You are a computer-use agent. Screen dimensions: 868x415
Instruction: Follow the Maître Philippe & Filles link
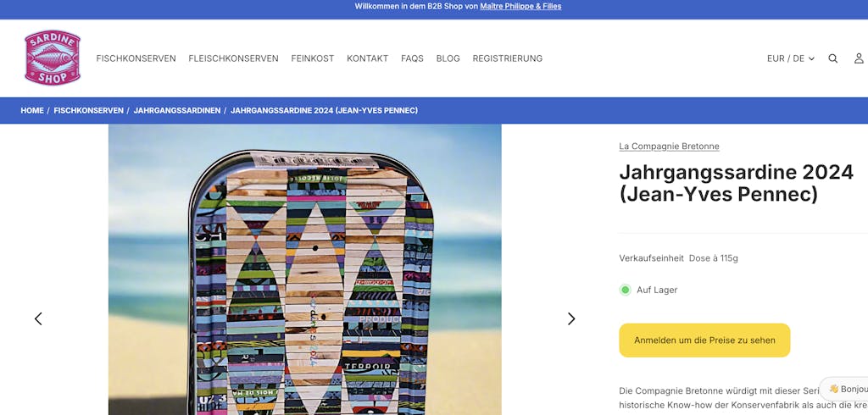point(520,7)
